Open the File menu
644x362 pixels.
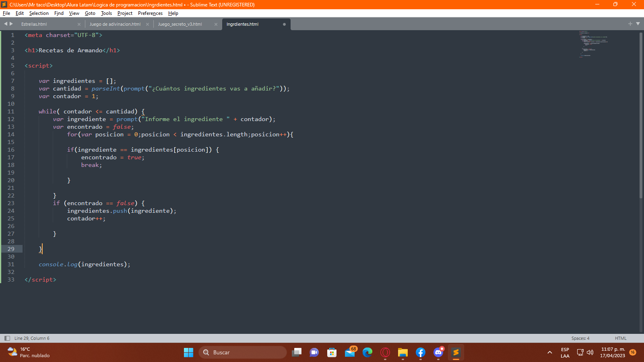click(6, 13)
